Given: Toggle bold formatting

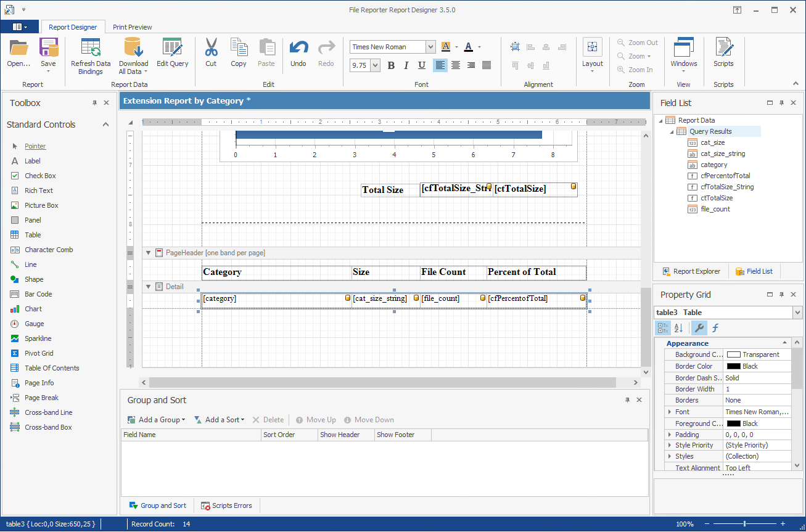Looking at the screenshot, I should (x=391, y=65).
